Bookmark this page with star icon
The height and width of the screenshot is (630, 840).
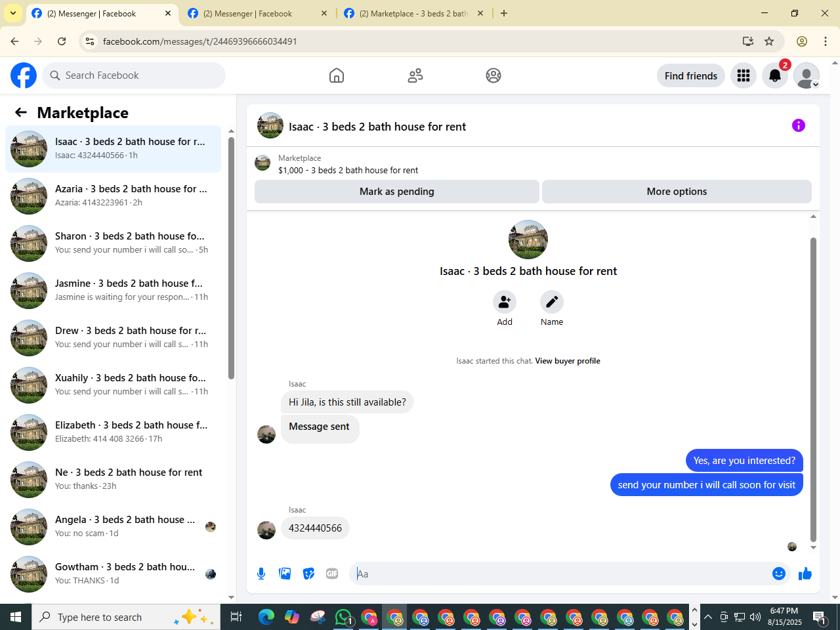(769, 41)
